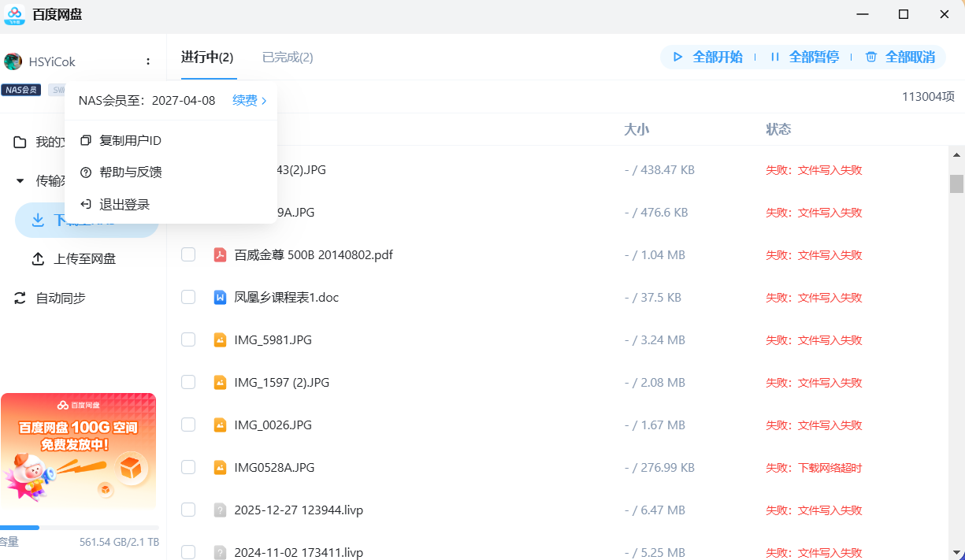Start all downloads with 全部开始
This screenshot has width=965, height=560.
click(708, 57)
